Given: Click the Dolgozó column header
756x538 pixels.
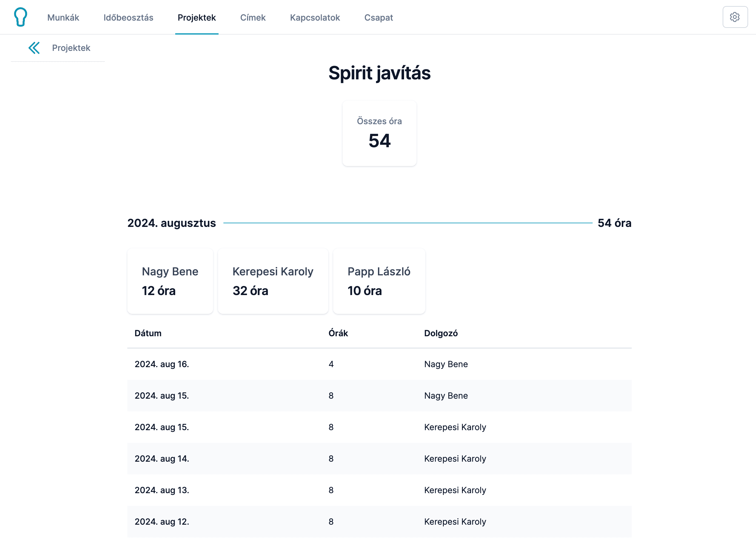Looking at the screenshot, I should 441,333.
